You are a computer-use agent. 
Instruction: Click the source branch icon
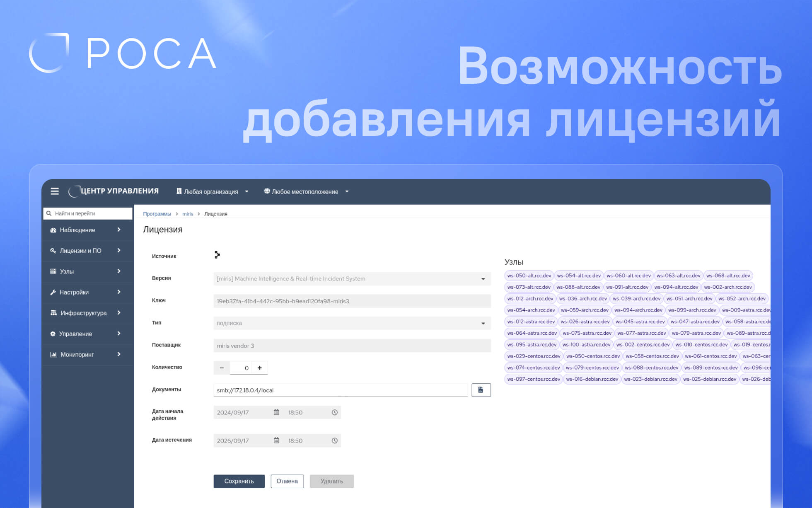(x=217, y=255)
